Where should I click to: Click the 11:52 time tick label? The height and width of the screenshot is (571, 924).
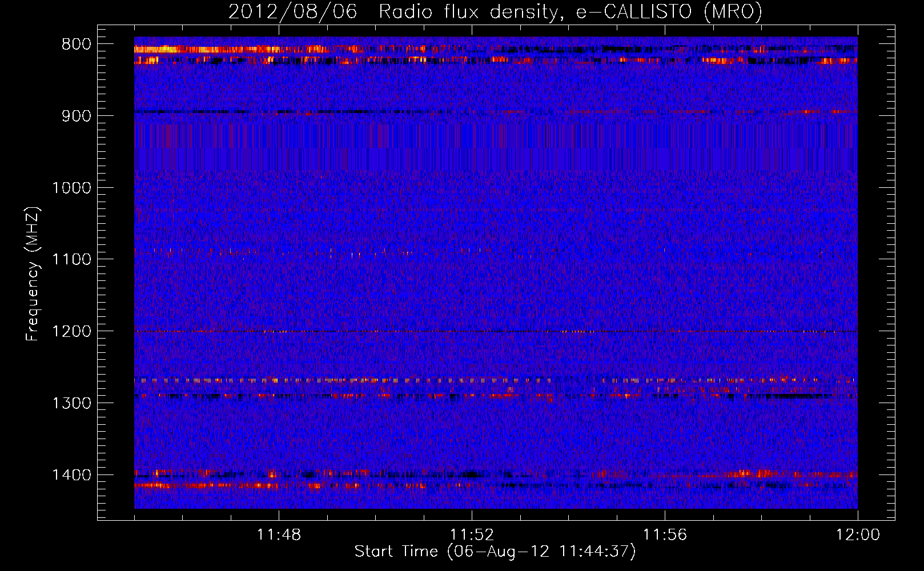472,534
